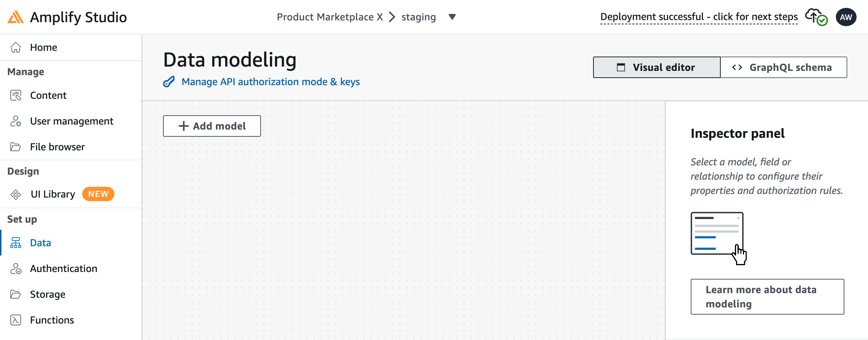Open User management icon
The image size is (868, 340).
coord(16,121)
